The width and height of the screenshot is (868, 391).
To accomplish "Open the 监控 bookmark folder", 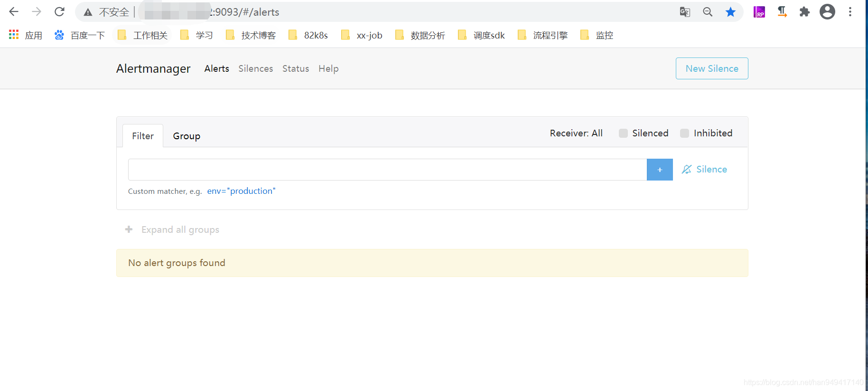I will [x=597, y=35].
